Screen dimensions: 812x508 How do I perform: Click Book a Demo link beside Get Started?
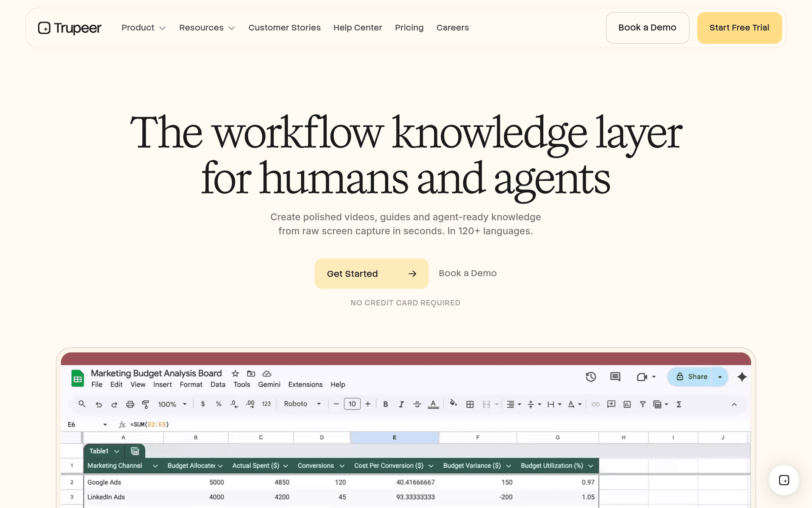point(468,273)
